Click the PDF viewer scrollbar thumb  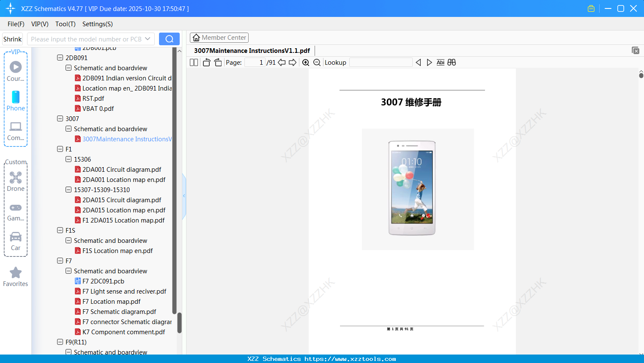tap(641, 75)
